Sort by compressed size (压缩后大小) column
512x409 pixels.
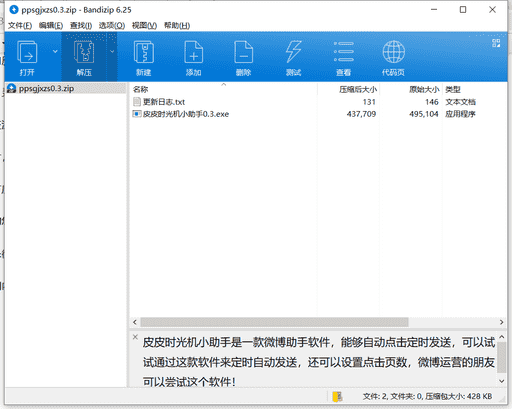[358, 89]
